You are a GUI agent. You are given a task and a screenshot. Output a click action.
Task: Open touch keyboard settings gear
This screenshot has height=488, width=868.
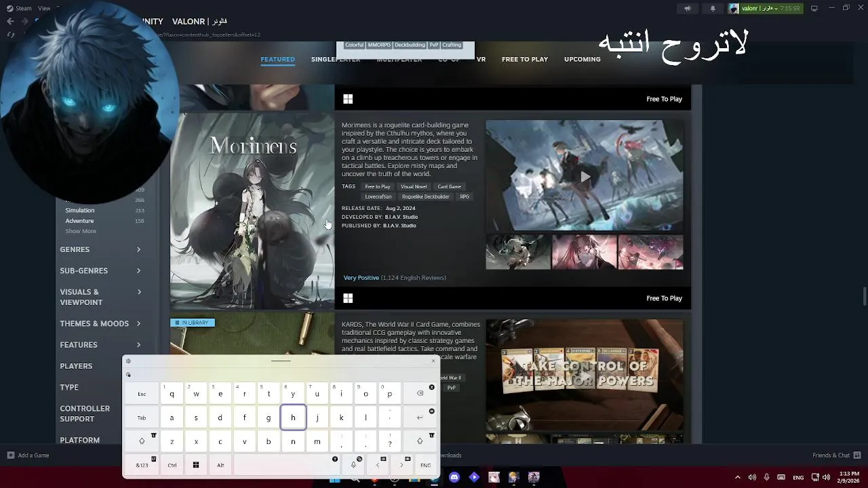[x=128, y=361]
